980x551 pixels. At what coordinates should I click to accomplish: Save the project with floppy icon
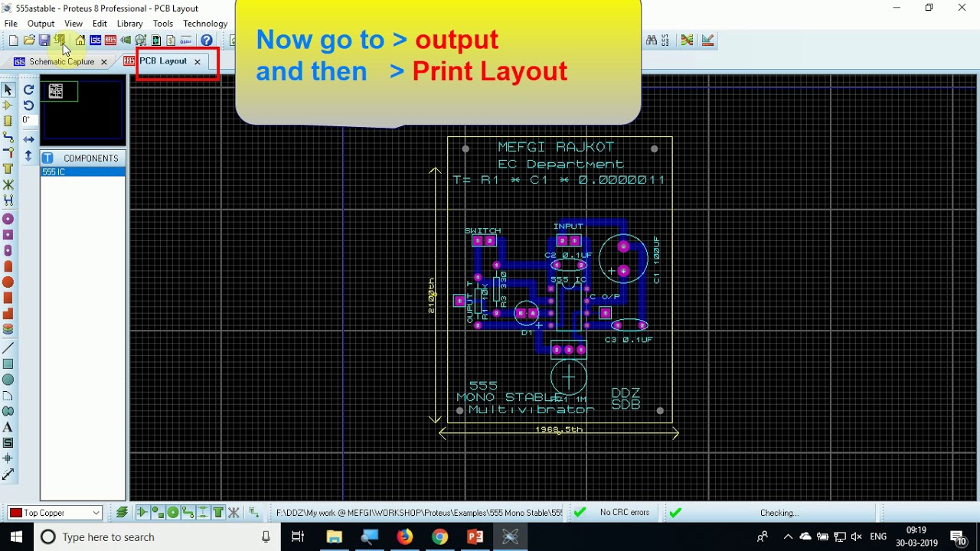coord(44,41)
